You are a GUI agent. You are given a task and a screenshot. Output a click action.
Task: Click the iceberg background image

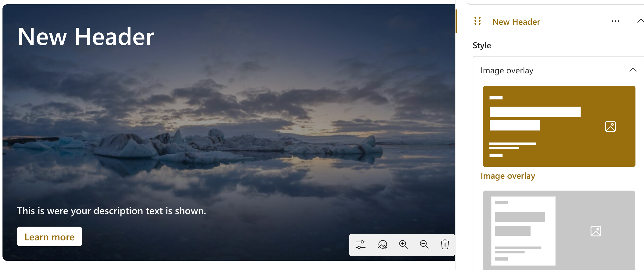click(x=244, y=137)
